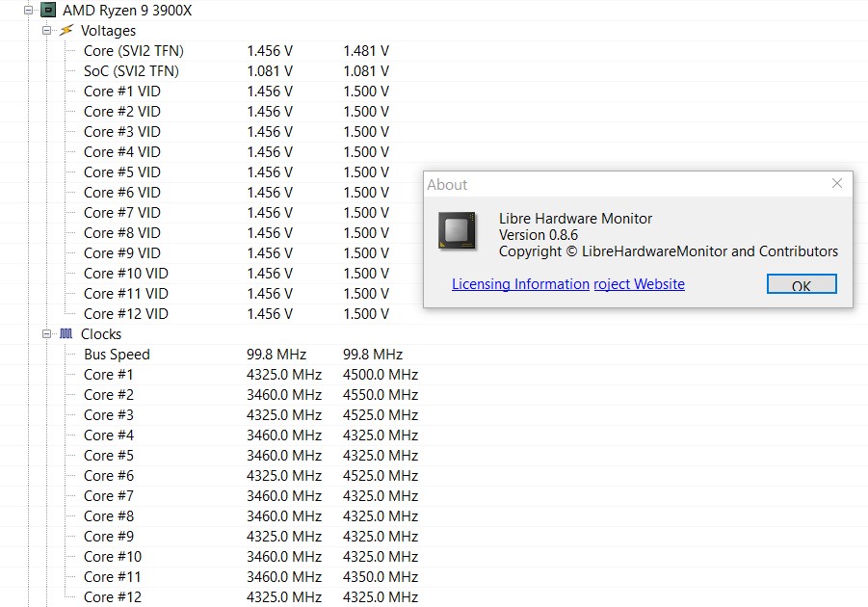Select the Core #5 VID row

pos(236,172)
